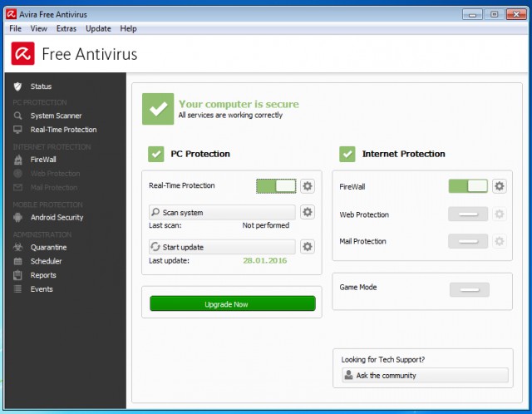This screenshot has width=532, height=414.
Task: Click the 'Not performed' last scan text
Action: (x=266, y=225)
